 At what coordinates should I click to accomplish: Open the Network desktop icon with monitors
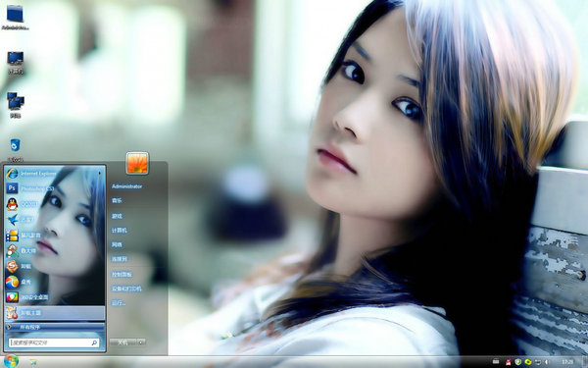point(16,105)
